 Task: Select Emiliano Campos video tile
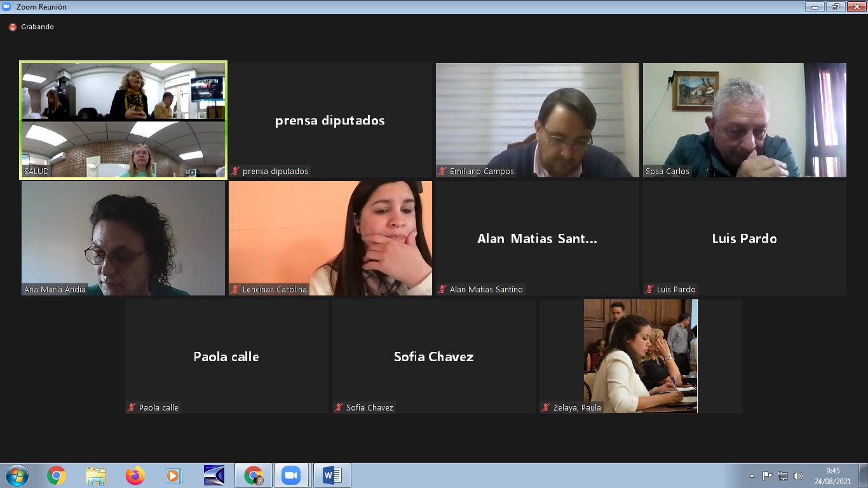click(x=538, y=120)
